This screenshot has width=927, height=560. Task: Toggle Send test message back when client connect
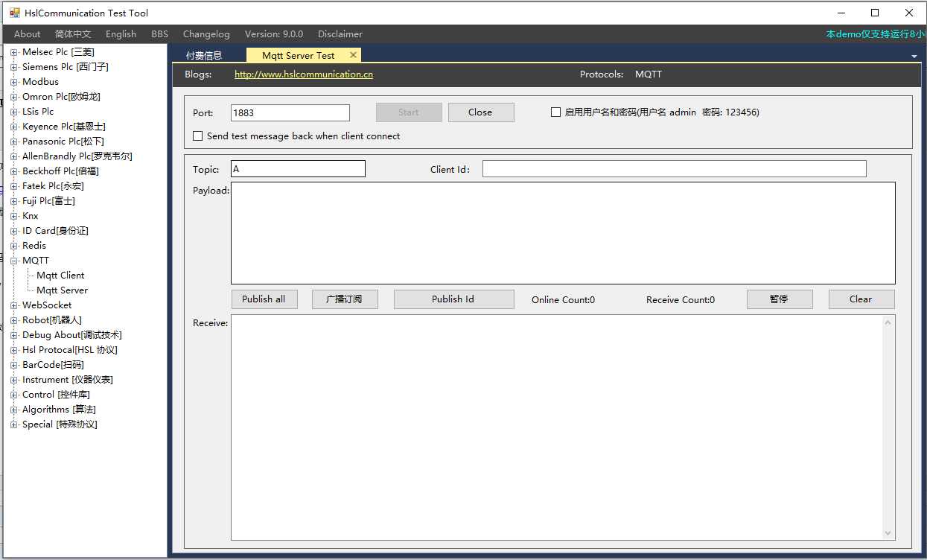[198, 136]
